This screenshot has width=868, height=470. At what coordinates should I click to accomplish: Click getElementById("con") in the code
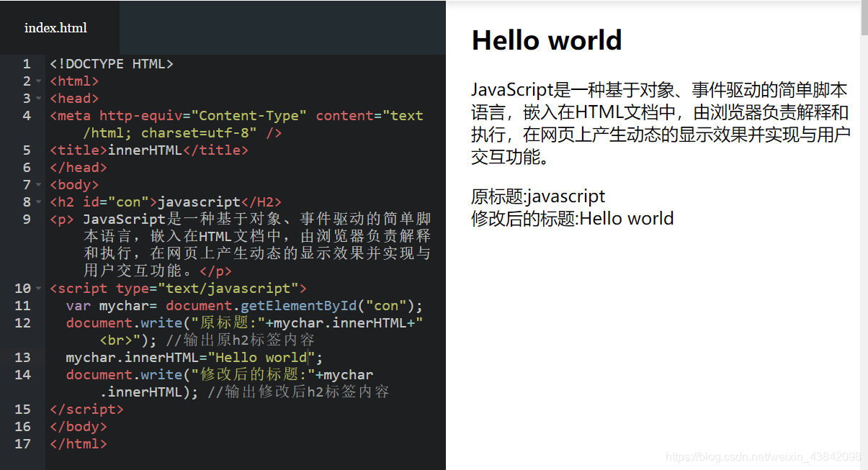click(328, 306)
